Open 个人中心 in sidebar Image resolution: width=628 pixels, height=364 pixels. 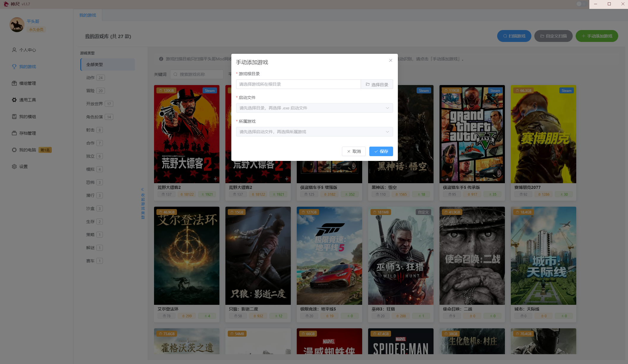coord(24,50)
